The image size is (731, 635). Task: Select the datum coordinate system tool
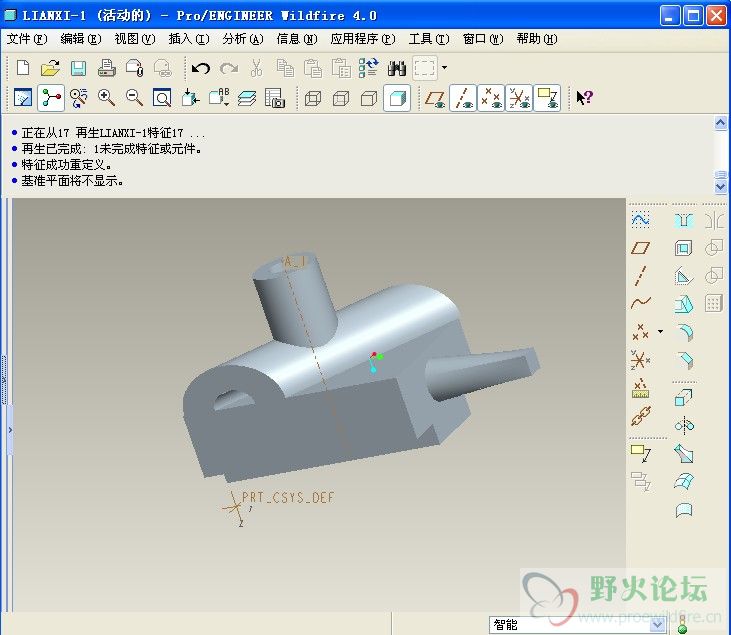[x=641, y=359]
